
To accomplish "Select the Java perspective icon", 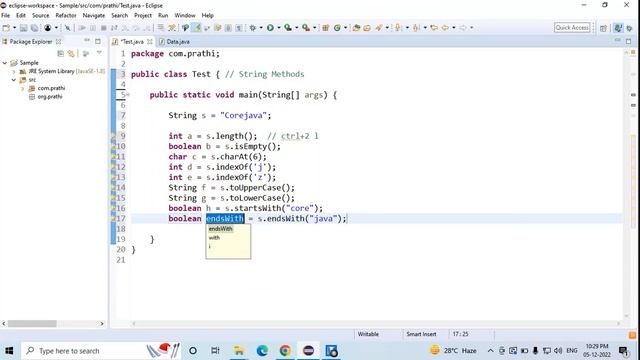I will point(618,28).
